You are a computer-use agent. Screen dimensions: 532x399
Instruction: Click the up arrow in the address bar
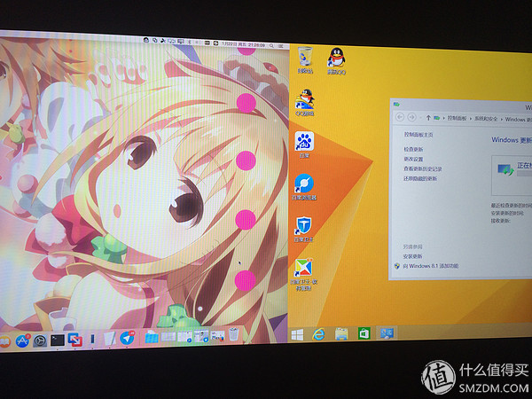tap(428, 118)
